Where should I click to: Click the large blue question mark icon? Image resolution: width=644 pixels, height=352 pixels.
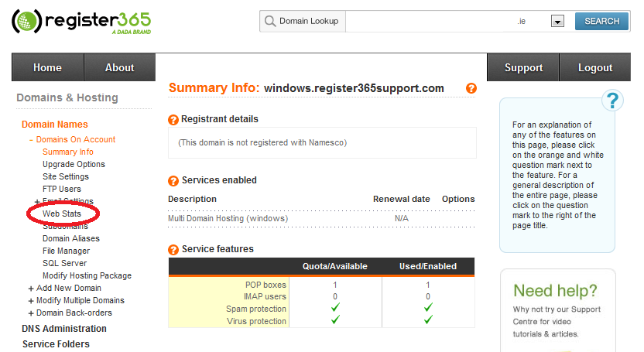coord(612,101)
